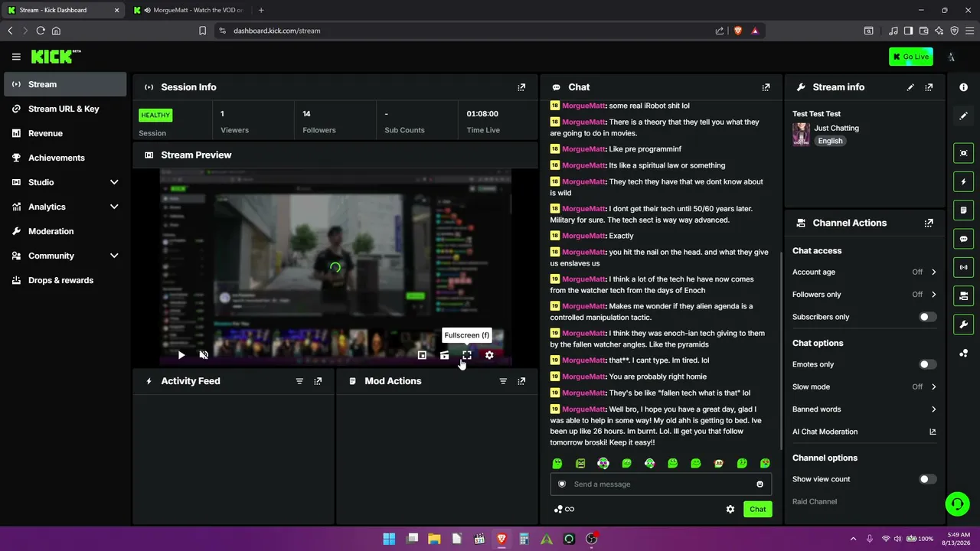Click the chat identity badge icon

[x=562, y=484]
